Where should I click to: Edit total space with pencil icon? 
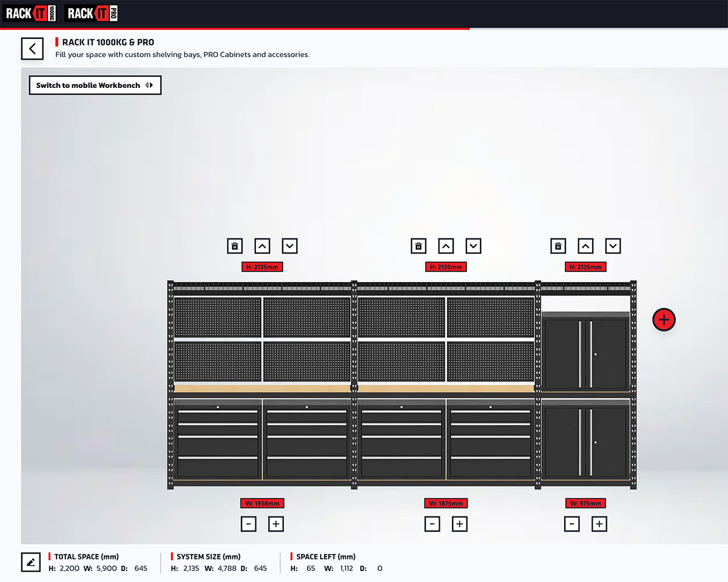point(30,562)
